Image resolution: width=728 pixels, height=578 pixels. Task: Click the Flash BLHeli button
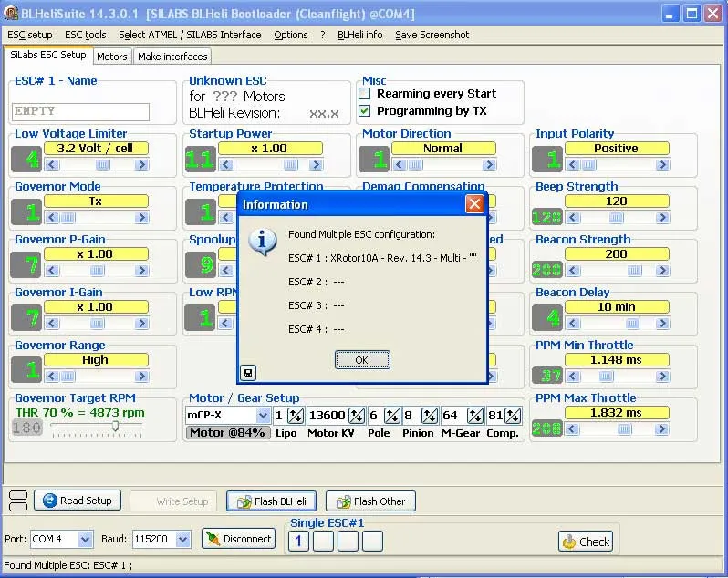coord(272,501)
